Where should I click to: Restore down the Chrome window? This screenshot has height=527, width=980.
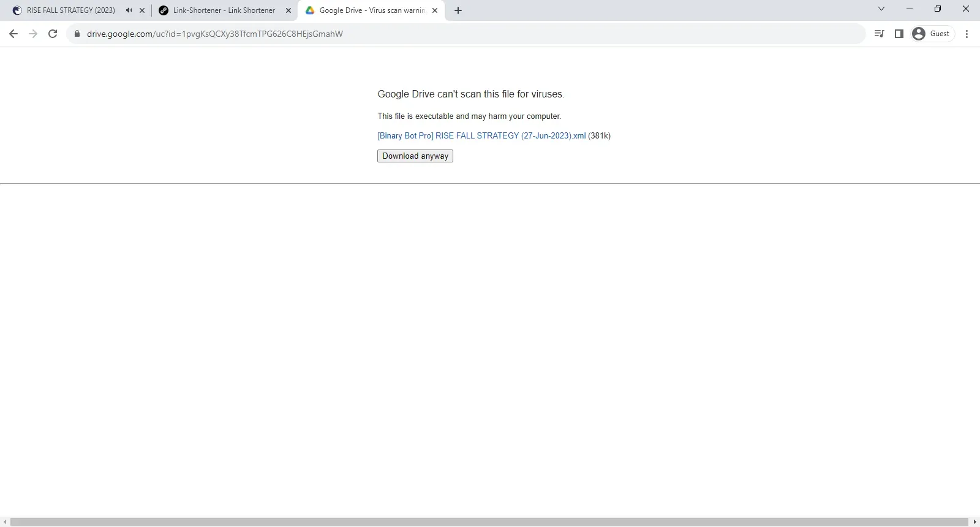click(938, 9)
